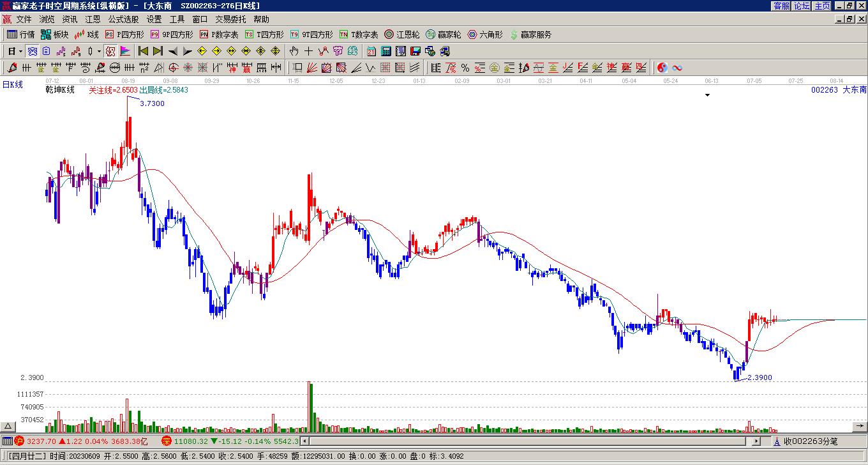
Task: Open the 六角形 hexagon tool
Action: [x=485, y=34]
